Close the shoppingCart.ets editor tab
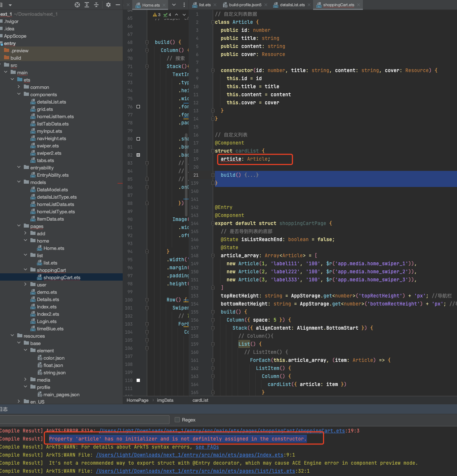This screenshot has height=476, width=457. coord(358,5)
